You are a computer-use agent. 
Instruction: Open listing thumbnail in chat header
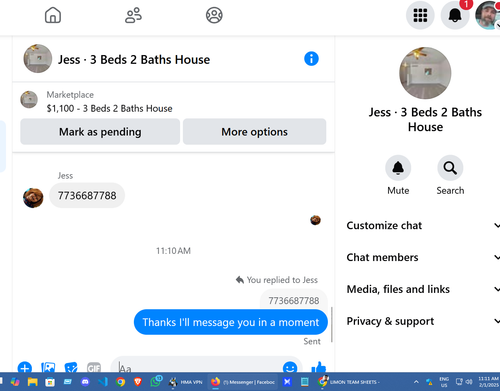[38, 59]
